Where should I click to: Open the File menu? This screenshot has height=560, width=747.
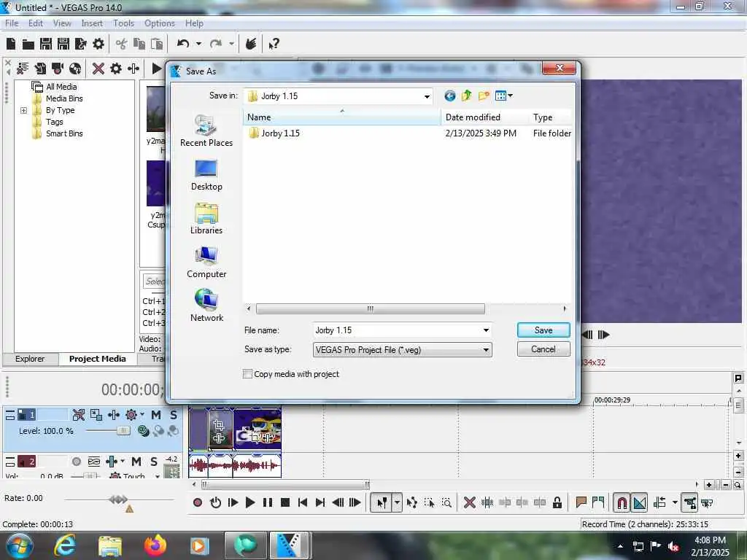tap(12, 23)
